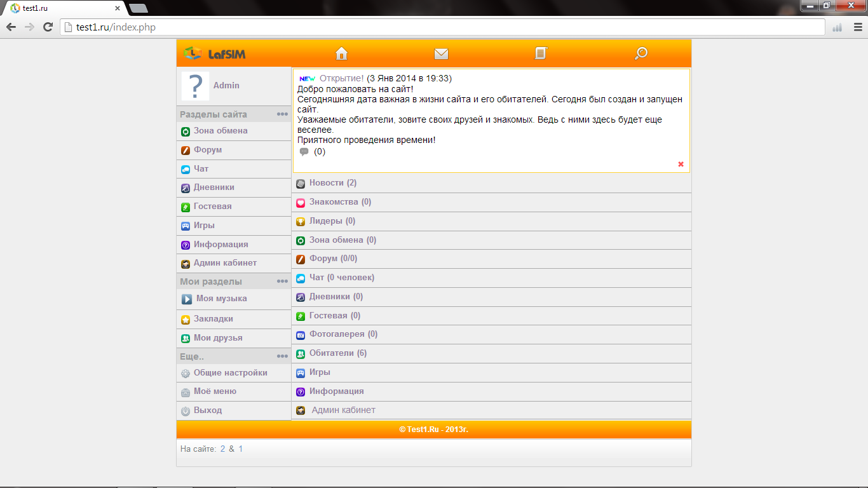Screen dimensions: 868x488
Task: Close the test1.ru browser tab
Action: tap(117, 8)
